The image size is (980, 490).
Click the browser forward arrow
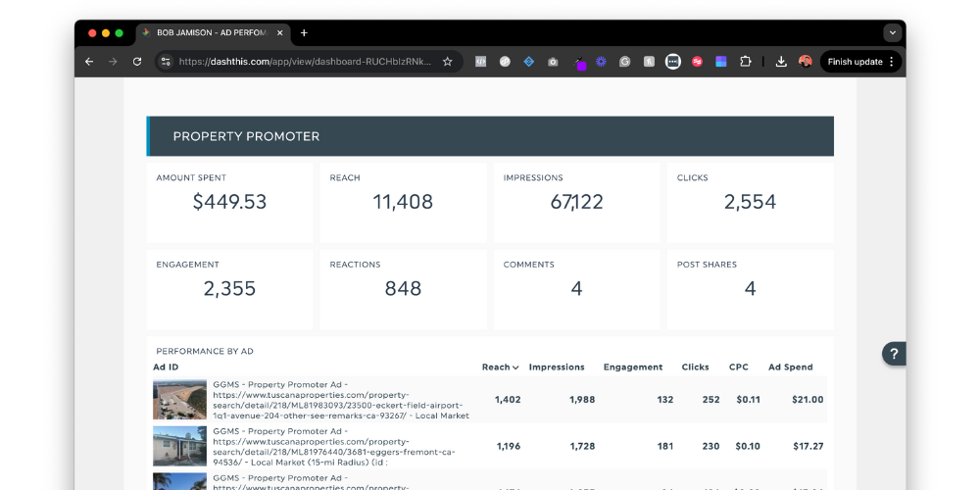(x=113, y=62)
